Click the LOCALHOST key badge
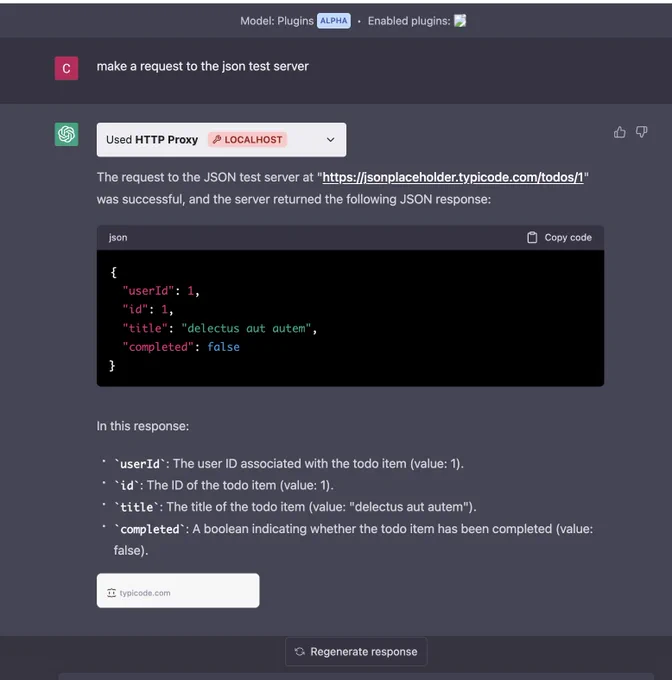Image resolution: width=672 pixels, height=680 pixels. 248,140
